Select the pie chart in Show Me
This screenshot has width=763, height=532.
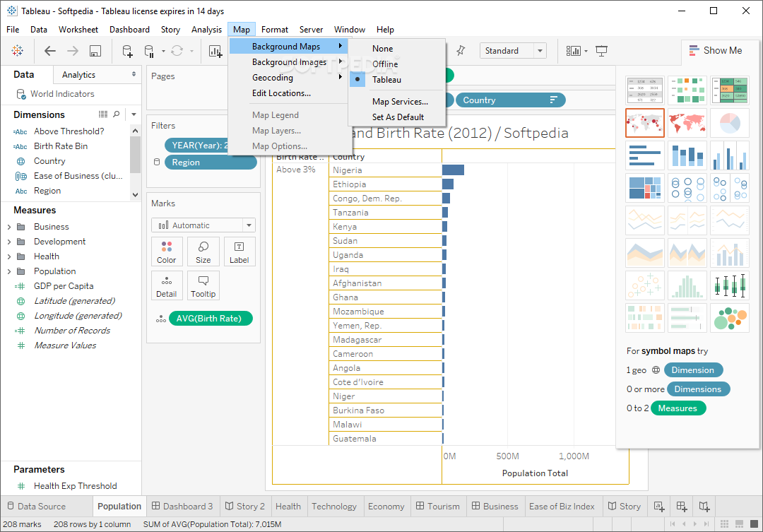click(729, 123)
